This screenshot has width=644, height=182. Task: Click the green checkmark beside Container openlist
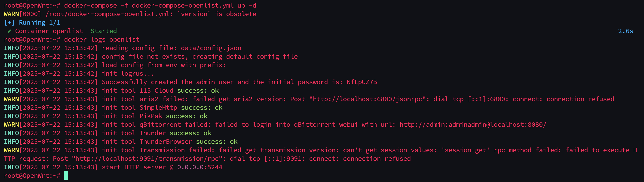pos(9,31)
